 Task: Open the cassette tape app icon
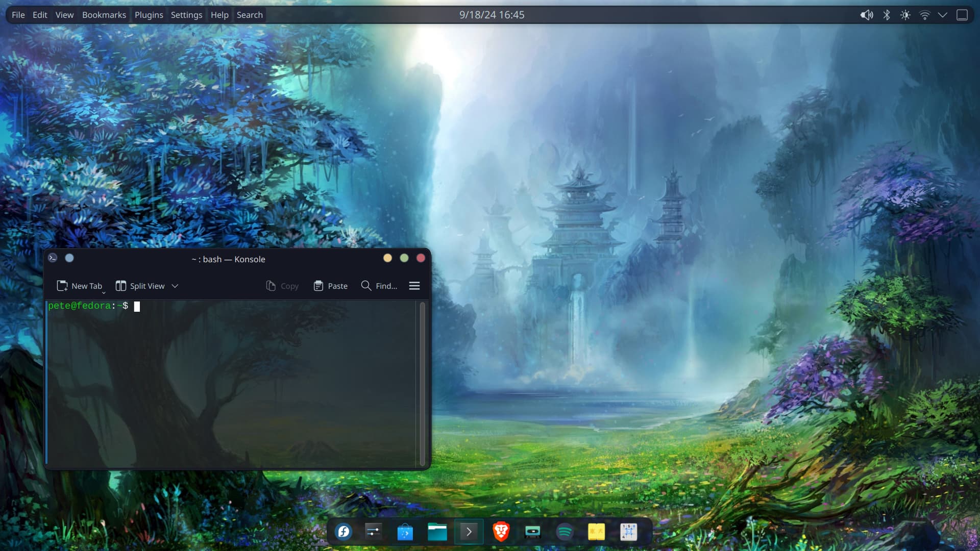(532, 532)
